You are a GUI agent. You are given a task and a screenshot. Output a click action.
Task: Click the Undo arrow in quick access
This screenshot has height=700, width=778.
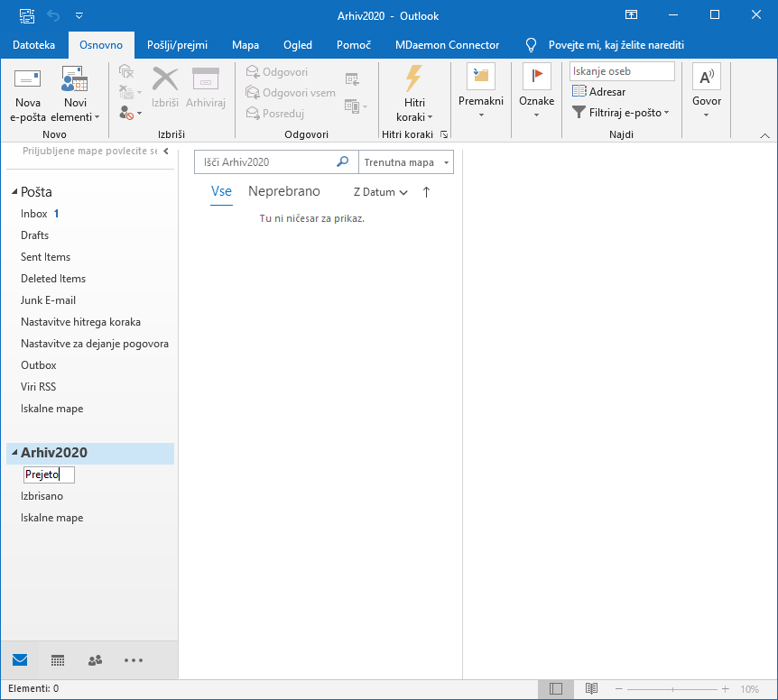[53, 16]
